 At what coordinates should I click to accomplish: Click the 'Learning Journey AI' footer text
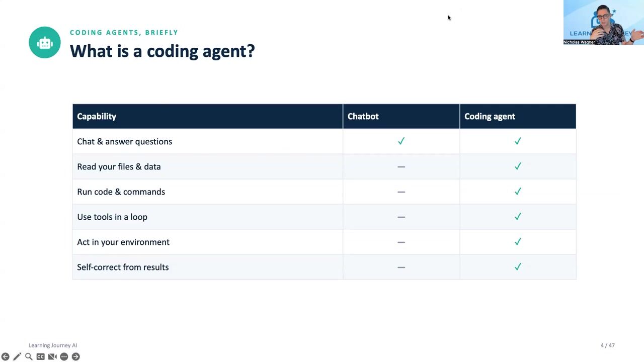tap(53, 345)
